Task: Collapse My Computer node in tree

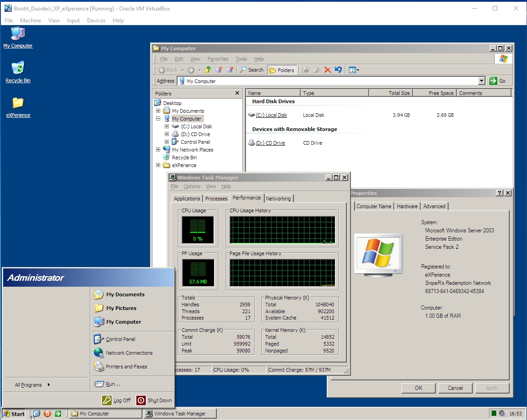Action: (x=158, y=118)
